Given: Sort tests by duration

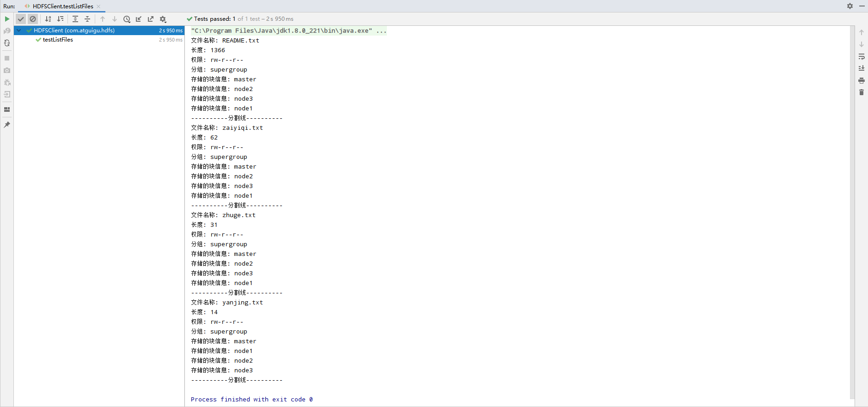Looking at the screenshot, I should pyautogui.click(x=60, y=19).
